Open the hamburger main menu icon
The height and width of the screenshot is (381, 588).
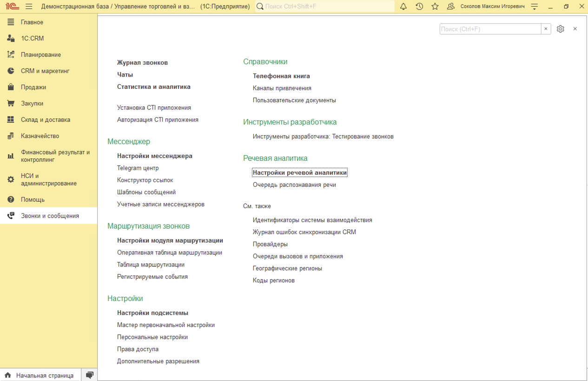tap(29, 7)
